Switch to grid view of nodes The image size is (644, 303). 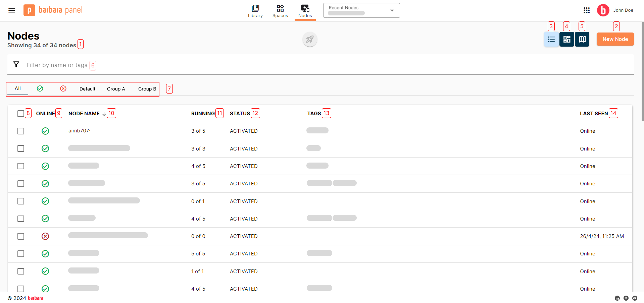pyautogui.click(x=566, y=39)
